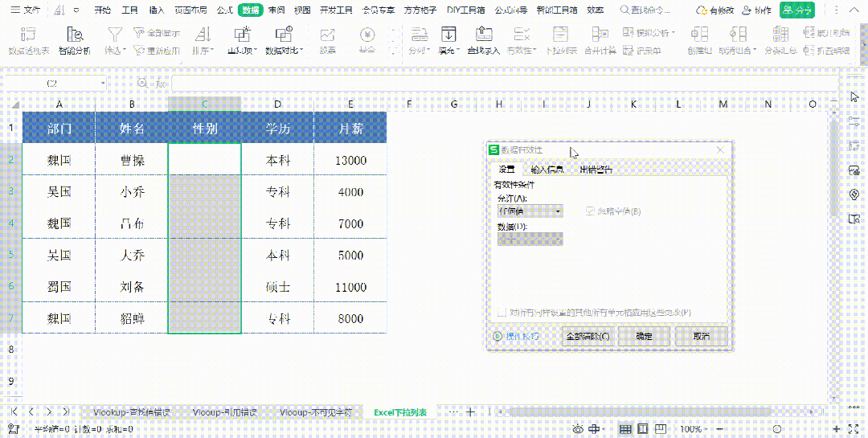Click the 有效性 data validation icon
The image size is (868, 438).
click(522, 35)
